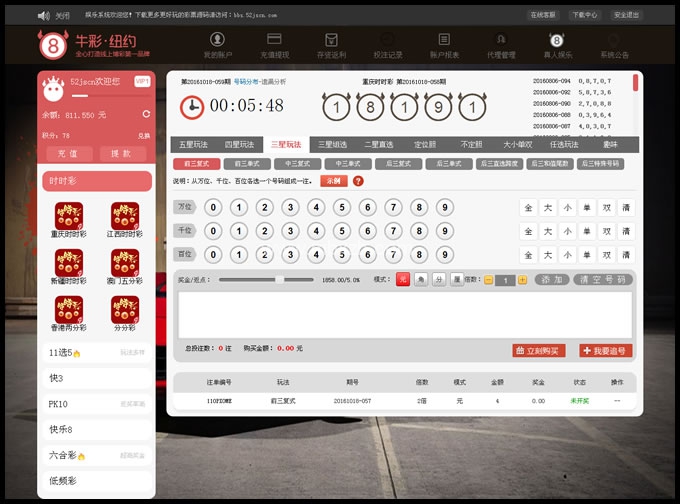
Task: Click the 奖金/返点 slider handle
Action: click(x=280, y=280)
